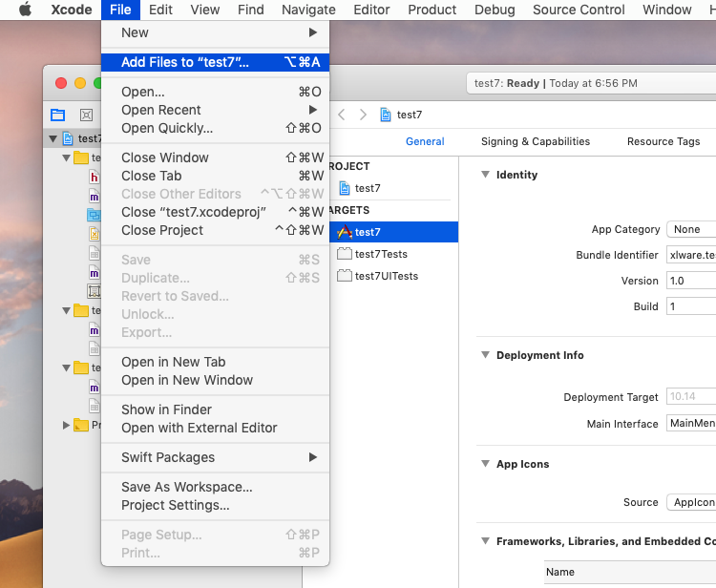This screenshot has width=716, height=588.
Task: Select the test7 project file icon in navigator
Action: pyautogui.click(x=68, y=138)
